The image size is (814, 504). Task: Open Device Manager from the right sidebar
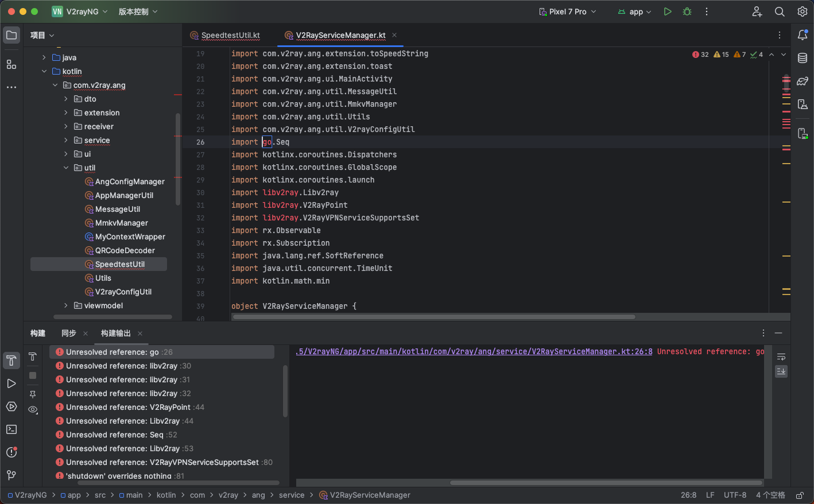[x=802, y=104]
